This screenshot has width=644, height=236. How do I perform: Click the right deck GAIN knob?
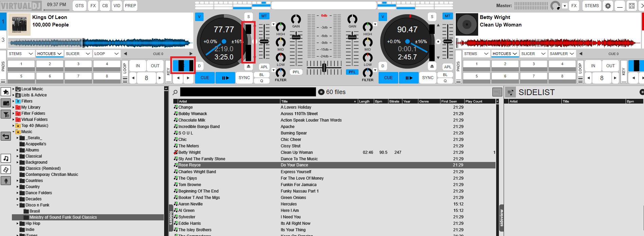click(352, 19)
